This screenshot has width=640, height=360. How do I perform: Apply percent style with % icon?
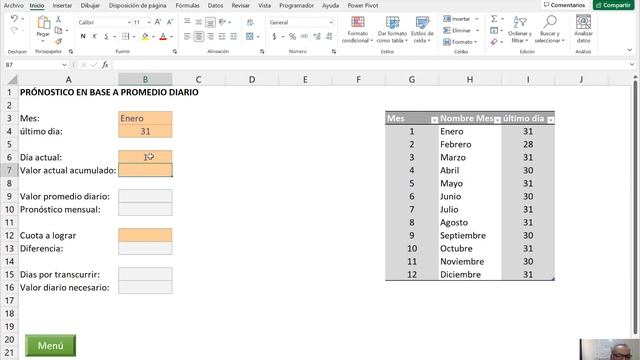coord(293,37)
